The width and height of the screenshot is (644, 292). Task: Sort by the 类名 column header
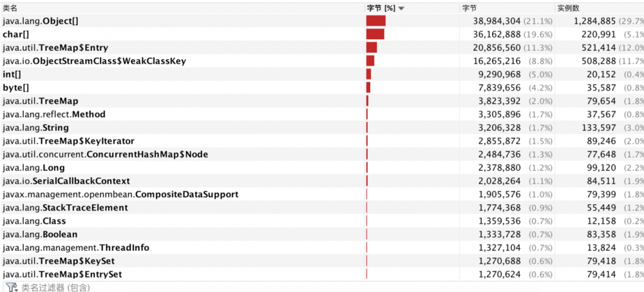click(x=182, y=8)
